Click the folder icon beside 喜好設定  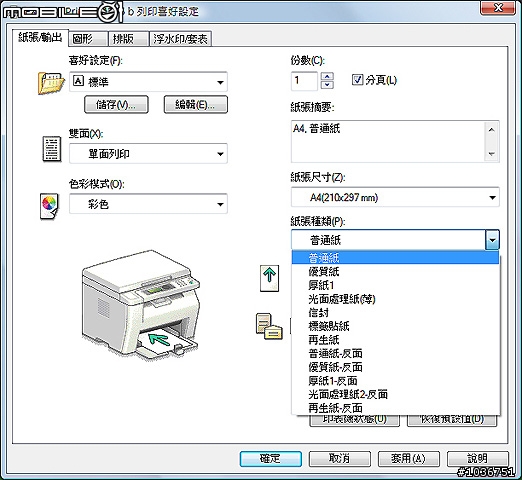click(51, 83)
